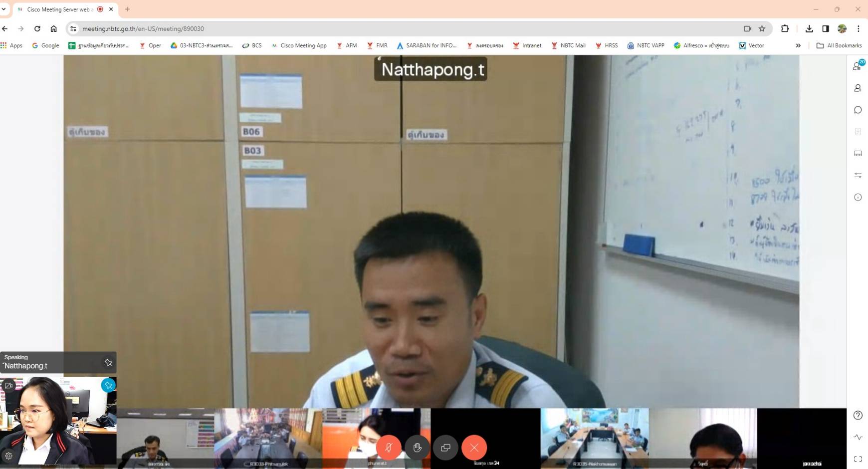Open the sliders options icon

pos(858,175)
